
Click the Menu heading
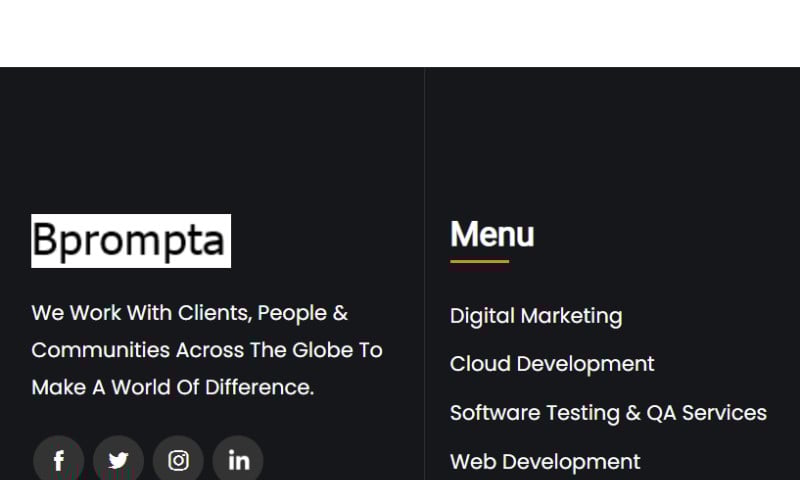(x=492, y=234)
